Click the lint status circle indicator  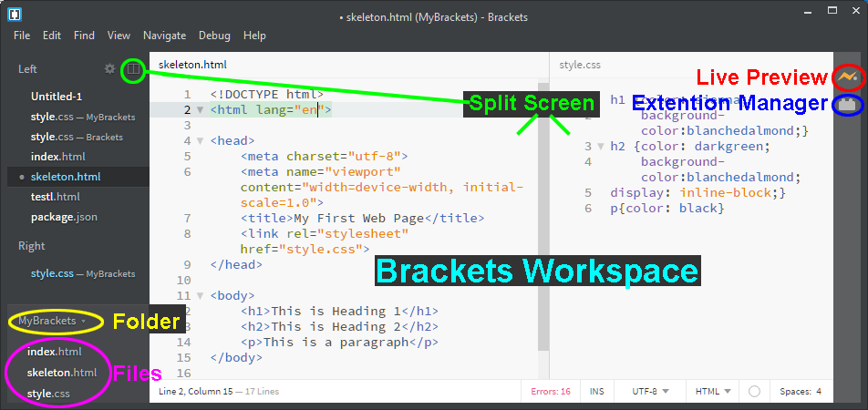[754, 391]
